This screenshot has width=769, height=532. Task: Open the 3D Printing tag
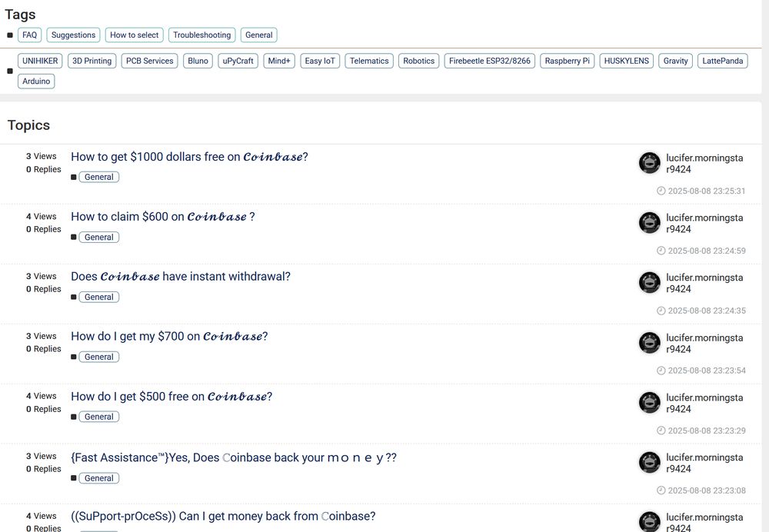coord(92,61)
